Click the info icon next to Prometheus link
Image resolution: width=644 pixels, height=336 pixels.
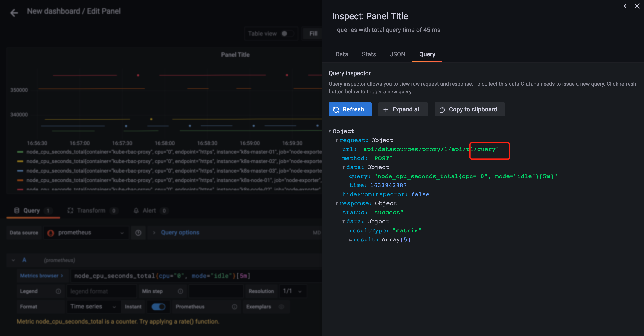(x=234, y=307)
